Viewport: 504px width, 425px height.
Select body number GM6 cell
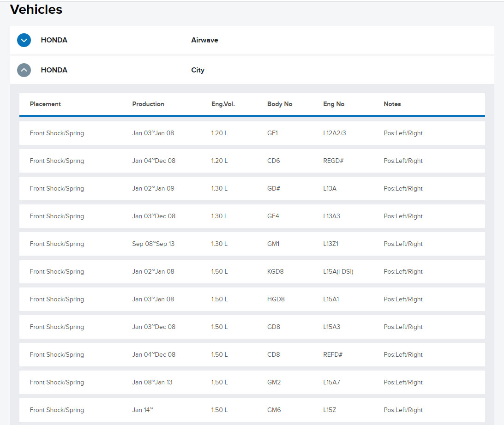pos(274,410)
